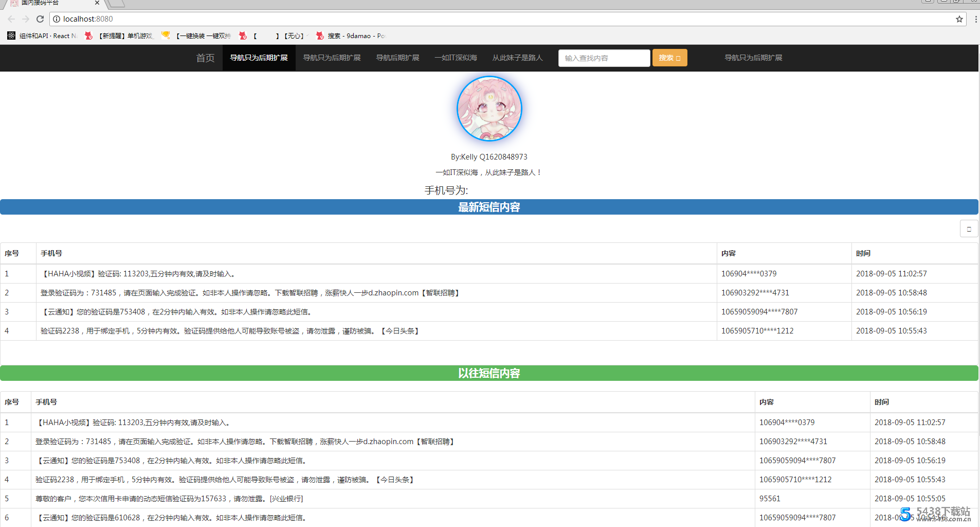Click the site info icon in address bar
This screenshot has width=980, height=527.
pyautogui.click(x=57, y=19)
